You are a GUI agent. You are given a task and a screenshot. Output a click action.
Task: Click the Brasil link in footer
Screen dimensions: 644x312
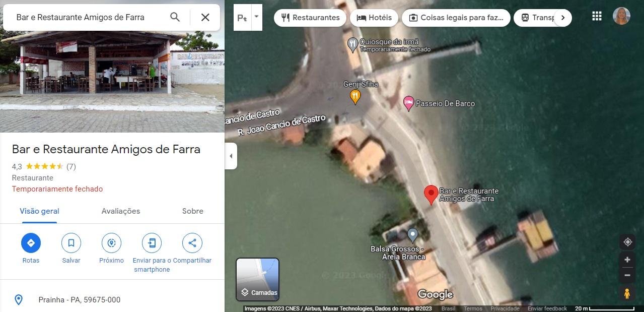click(x=448, y=308)
